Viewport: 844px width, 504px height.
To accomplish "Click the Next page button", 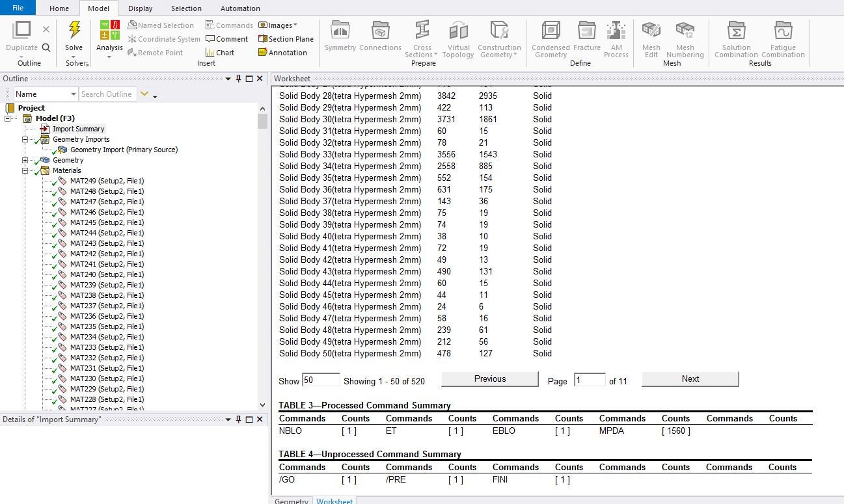I will click(690, 379).
